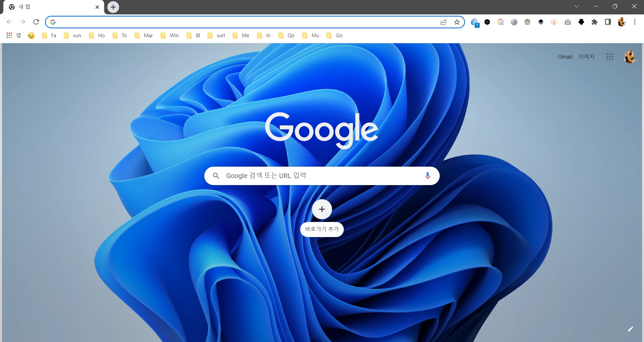Open the Bl bookmark folder
The width and height of the screenshot is (644, 342).
[193, 36]
